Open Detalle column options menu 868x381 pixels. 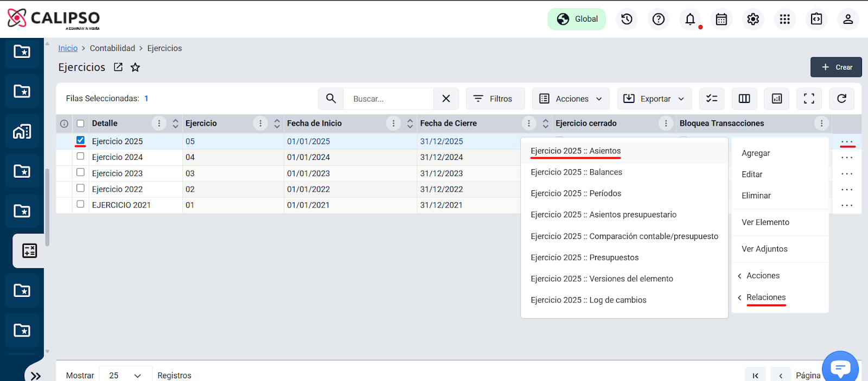pos(159,124)
